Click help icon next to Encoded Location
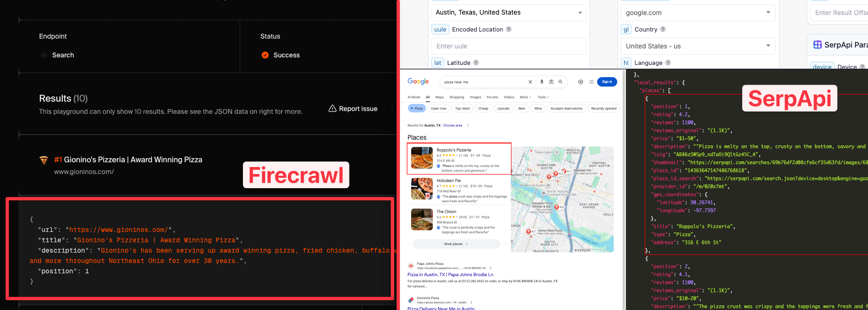The width and height of the screenshot is (868, 310). (x=509, y=29)
